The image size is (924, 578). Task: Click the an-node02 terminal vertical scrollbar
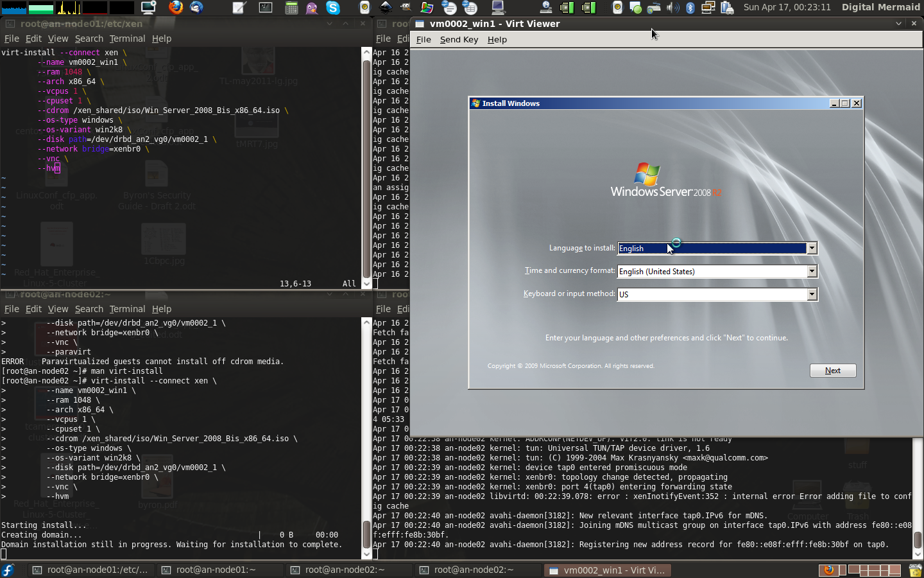click(x=366, y=439)
